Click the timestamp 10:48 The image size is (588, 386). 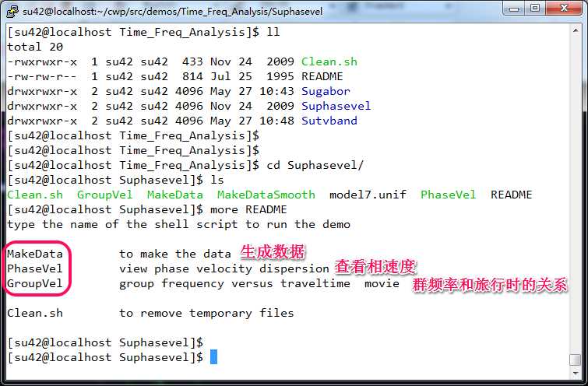point(276,121)
